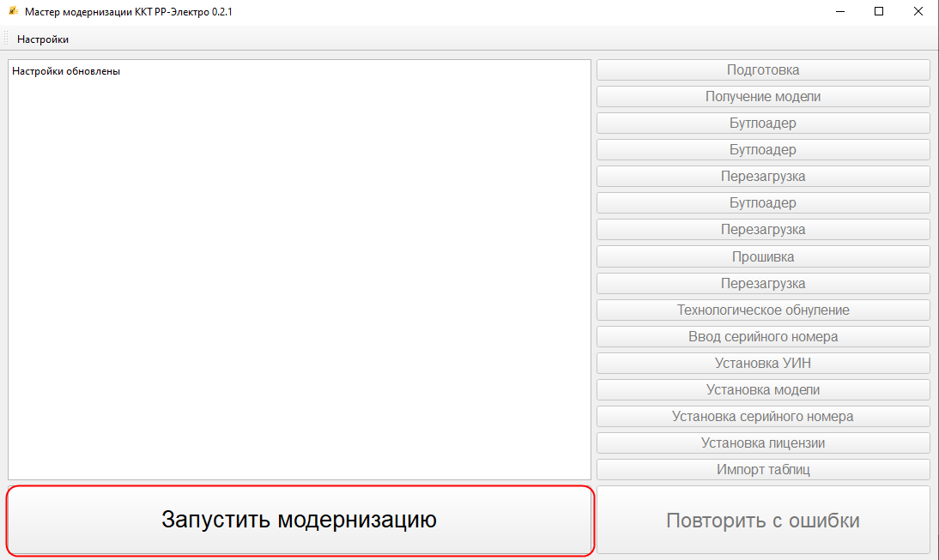Click the Установка лицензии step
This screenshot has height=560, width=939.
click(763, 443)
